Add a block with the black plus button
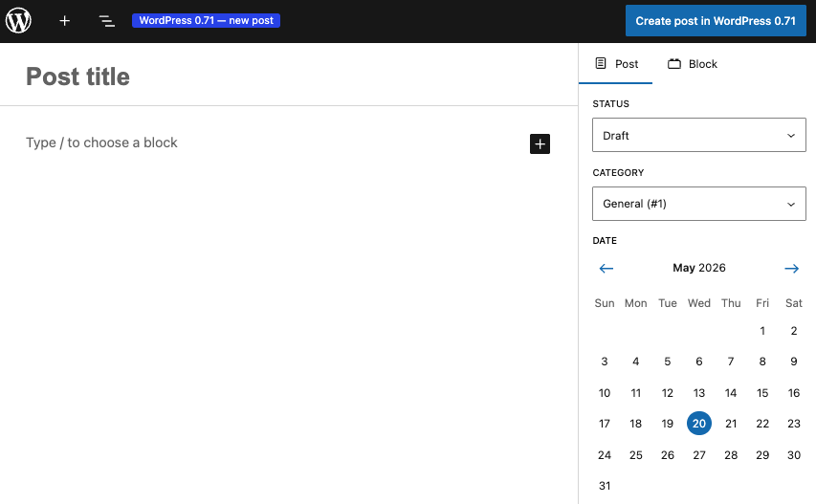 [x=540, y=143]
